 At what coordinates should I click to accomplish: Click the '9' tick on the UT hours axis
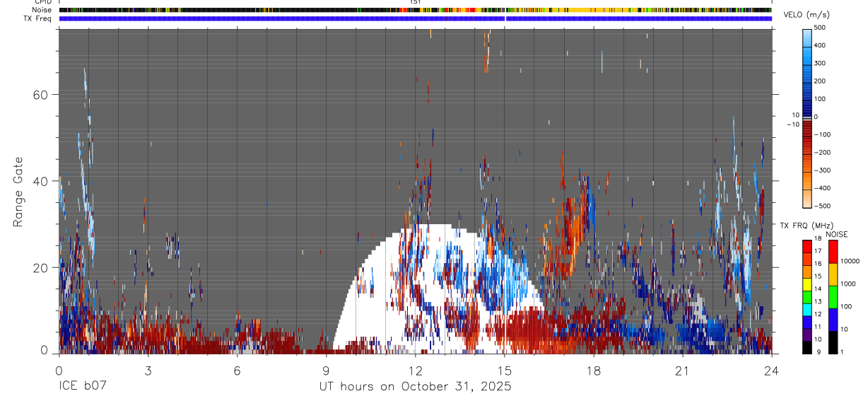pyautogui.click(x=326, y=371)
